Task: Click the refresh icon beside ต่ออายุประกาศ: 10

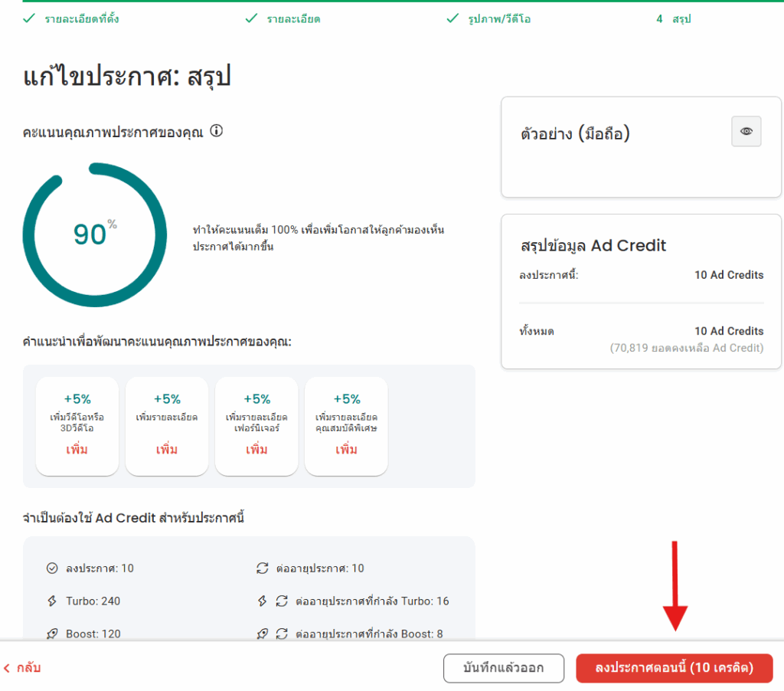Action: (x=263, y=568)
